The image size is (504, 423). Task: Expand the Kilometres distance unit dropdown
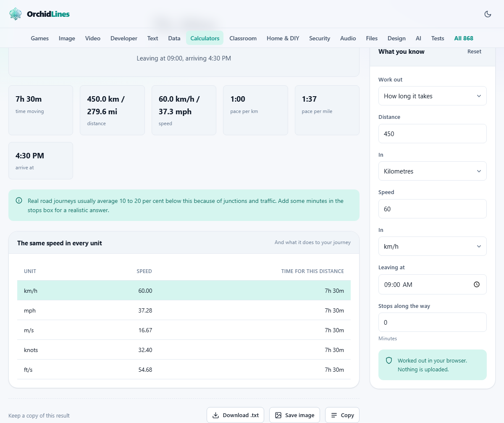coord(432,171)
